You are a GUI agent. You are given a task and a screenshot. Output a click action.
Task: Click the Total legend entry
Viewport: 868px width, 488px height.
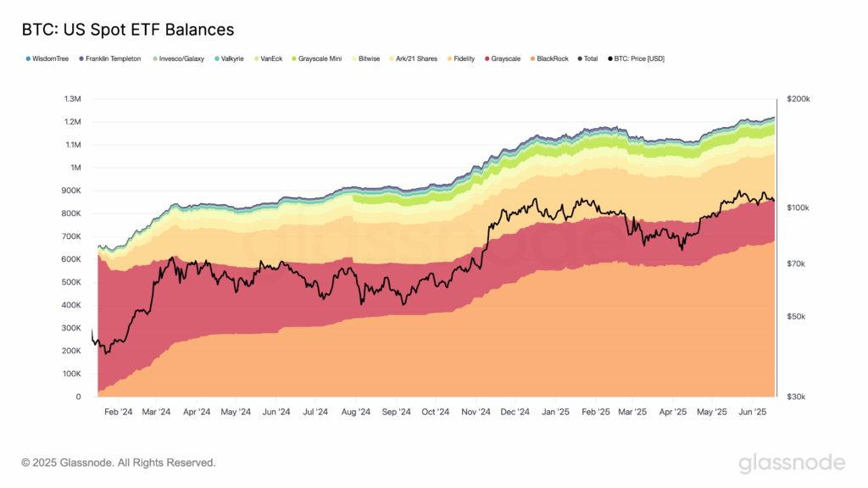(587, 58)
